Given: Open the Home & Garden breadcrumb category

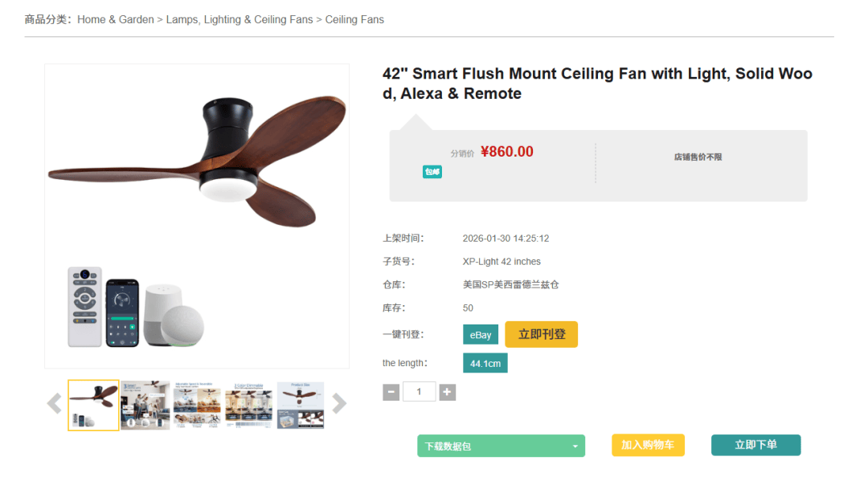Looking at the screenshot, I should (116, 19).
